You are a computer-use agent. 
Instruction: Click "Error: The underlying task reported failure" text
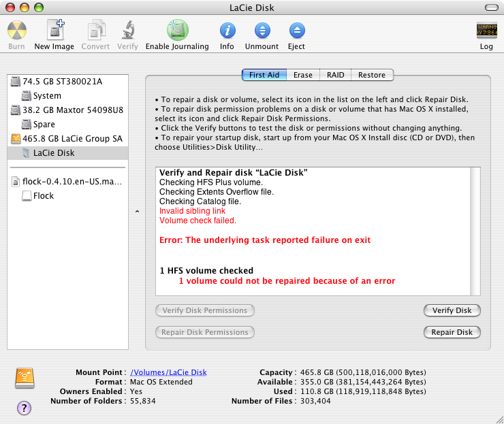tap(265, 240)
